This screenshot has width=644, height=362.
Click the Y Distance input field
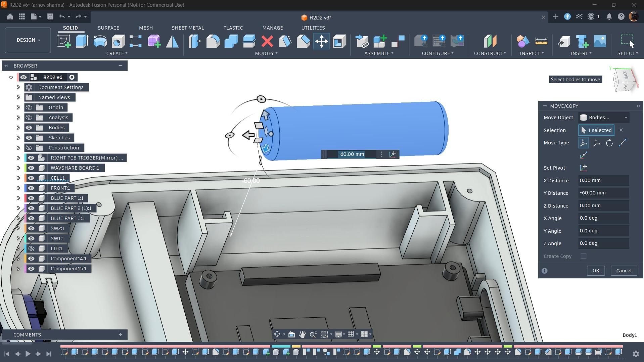coord(603,193)
